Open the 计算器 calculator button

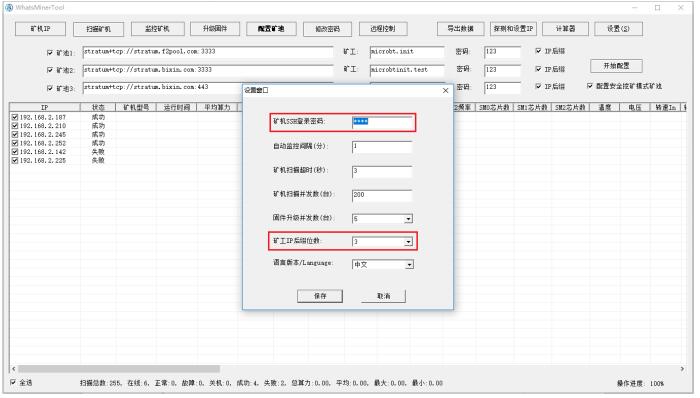565,29
